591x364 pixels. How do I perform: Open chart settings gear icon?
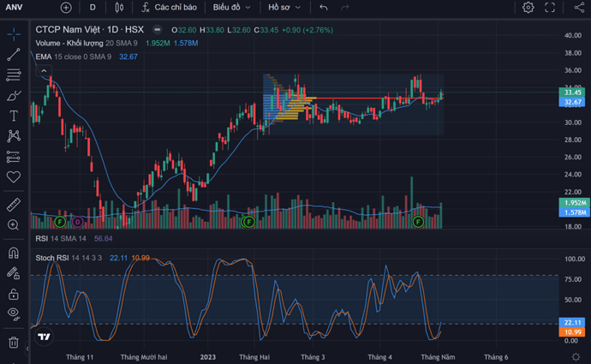point(528,7)
